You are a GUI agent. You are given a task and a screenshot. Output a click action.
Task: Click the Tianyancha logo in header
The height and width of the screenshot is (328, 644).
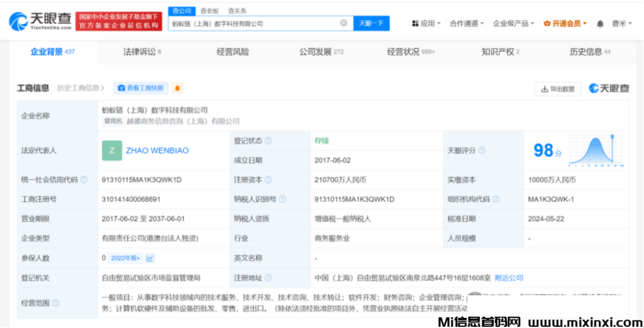point(39,21)
